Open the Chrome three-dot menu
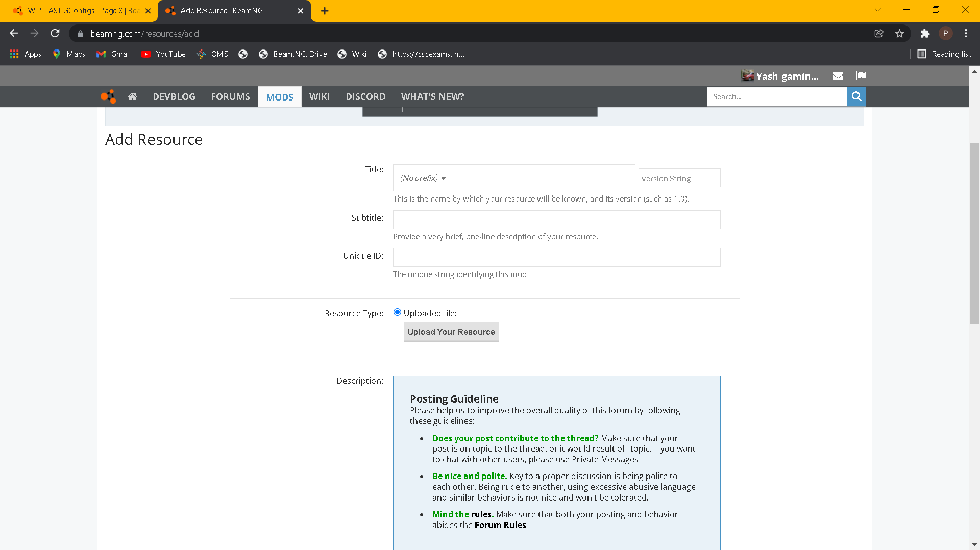The image size is (980, 550). (x=966, y=34)
